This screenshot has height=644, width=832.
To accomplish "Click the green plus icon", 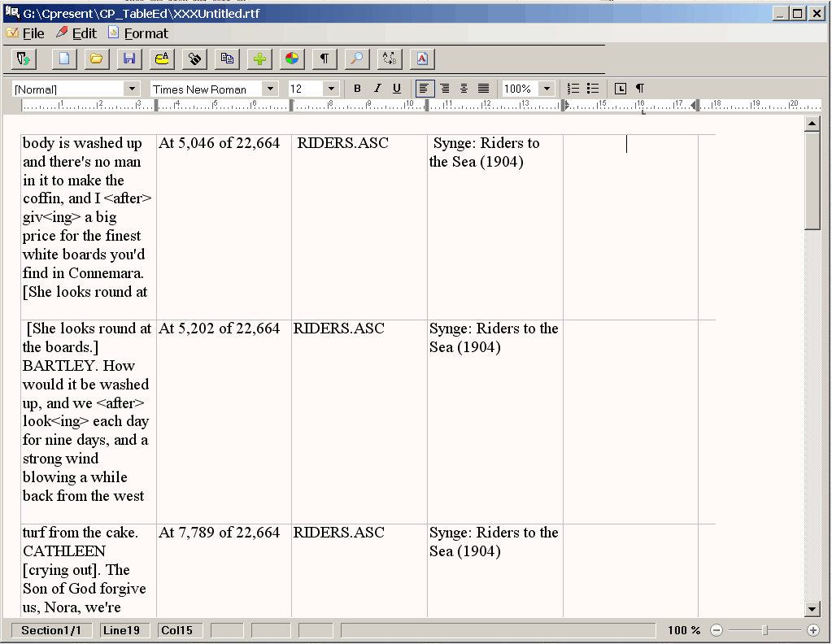I will point(259,59).
